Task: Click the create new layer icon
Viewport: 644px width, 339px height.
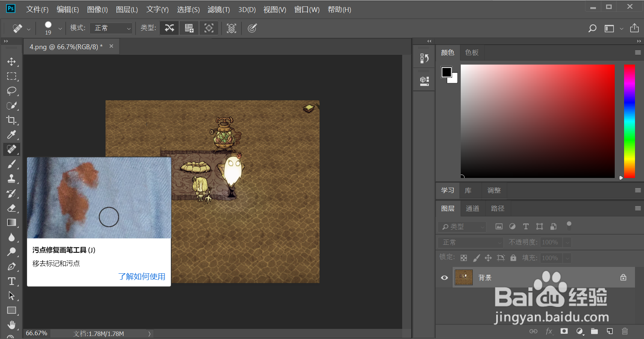Action: 610,331
